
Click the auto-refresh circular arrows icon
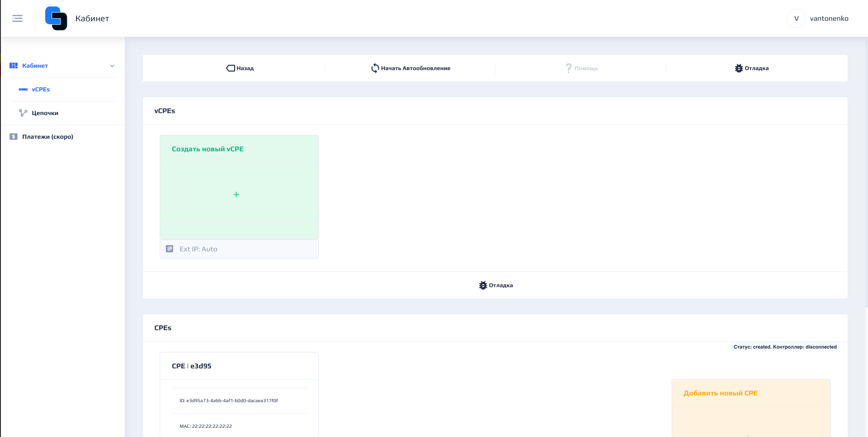click(375, 68)
